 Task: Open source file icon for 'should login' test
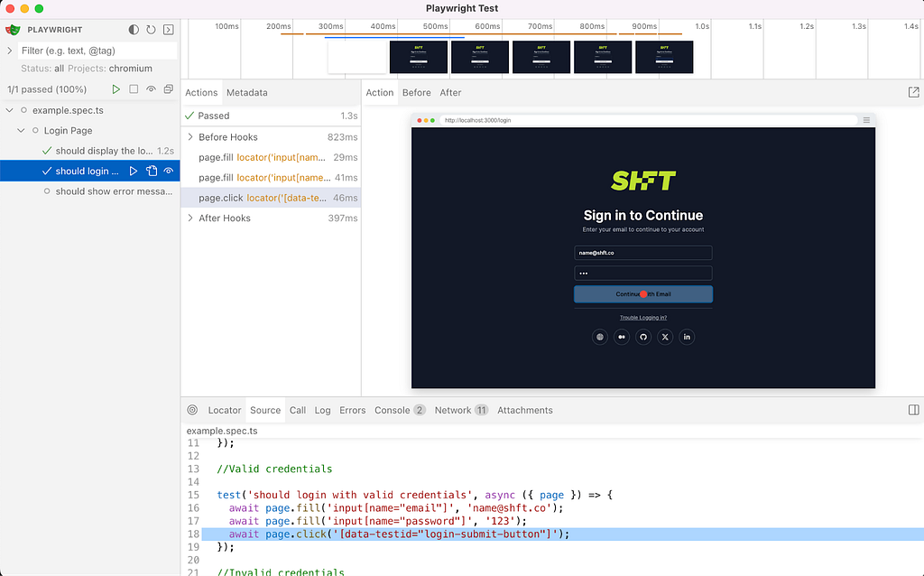point(152,171)
